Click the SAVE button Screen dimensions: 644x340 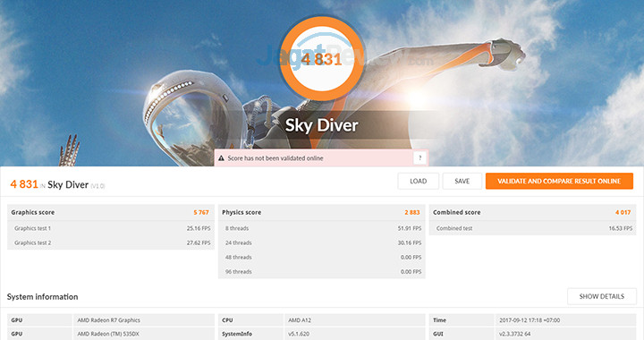pos(462,181)
